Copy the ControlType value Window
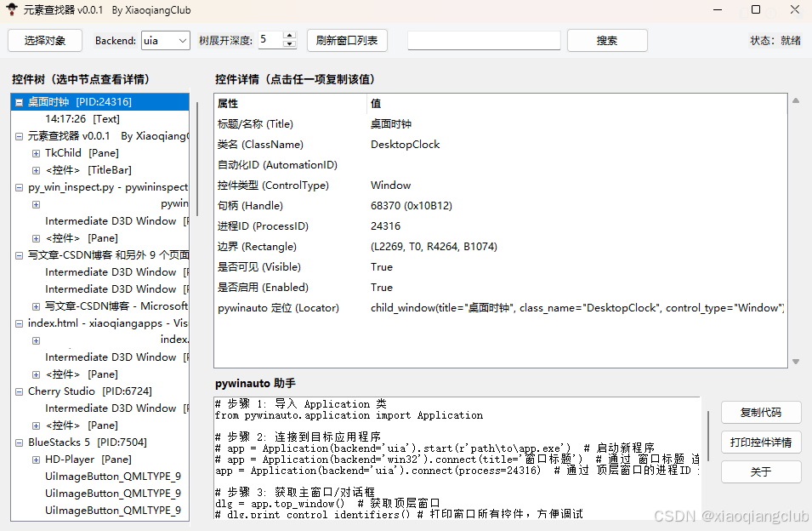 click(390, 186)
